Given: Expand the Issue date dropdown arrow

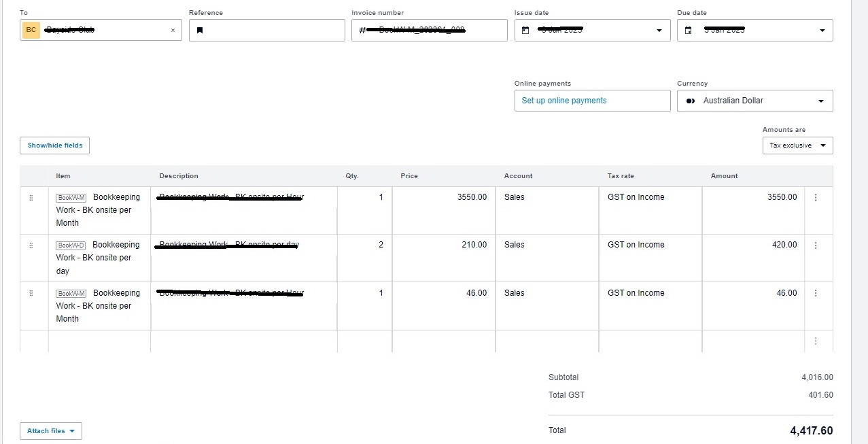Looking at the screenshot, I should coord(659,31).
